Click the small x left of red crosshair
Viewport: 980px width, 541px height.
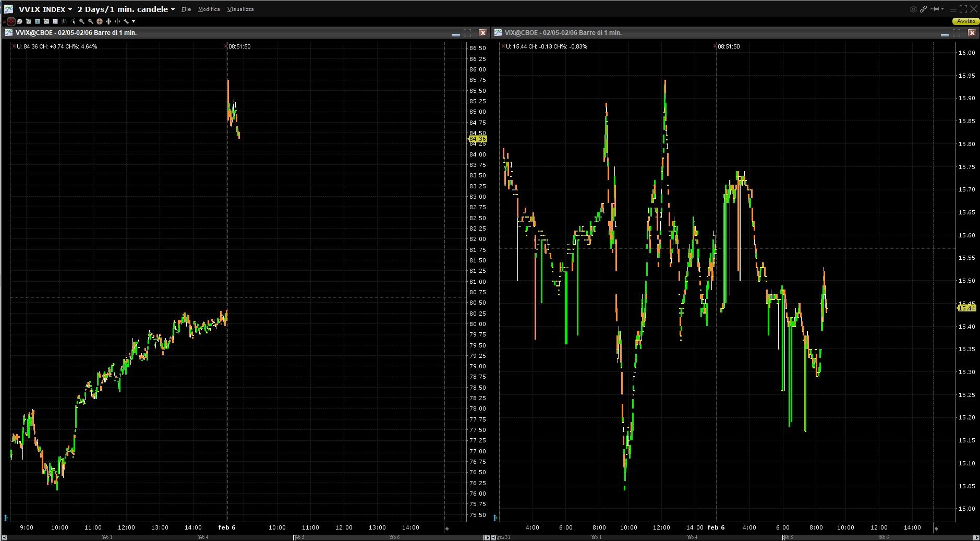(5, 21)
